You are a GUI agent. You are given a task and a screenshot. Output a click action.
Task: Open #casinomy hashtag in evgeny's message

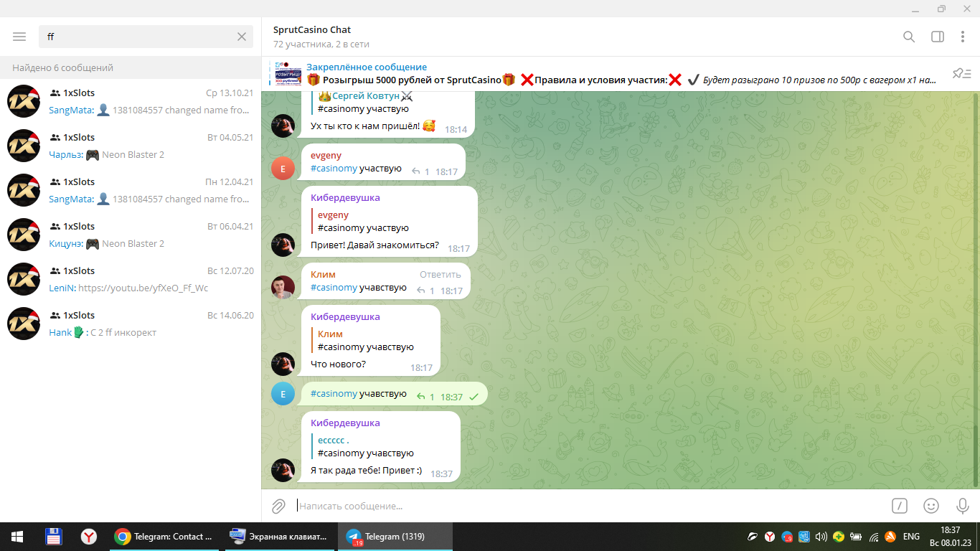coord(334,169)
